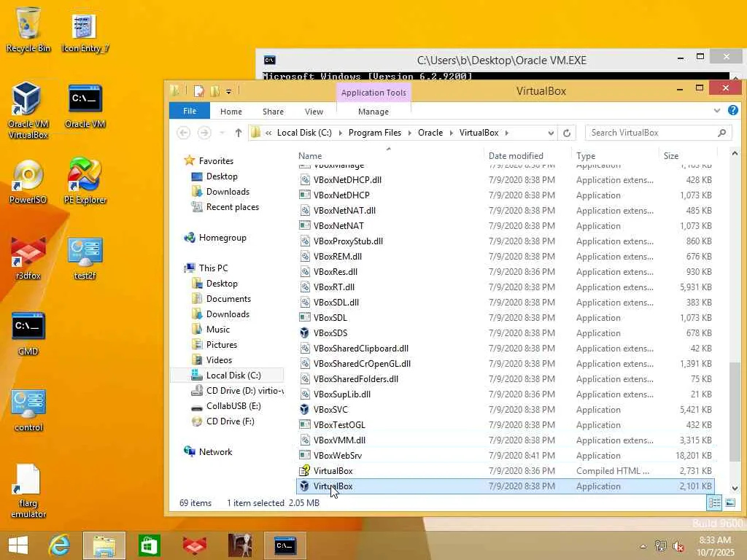The width and height of the screenshot is (747, 560).
Task: Switch to the command prompt taskbar item
Action: pos(285,545)
